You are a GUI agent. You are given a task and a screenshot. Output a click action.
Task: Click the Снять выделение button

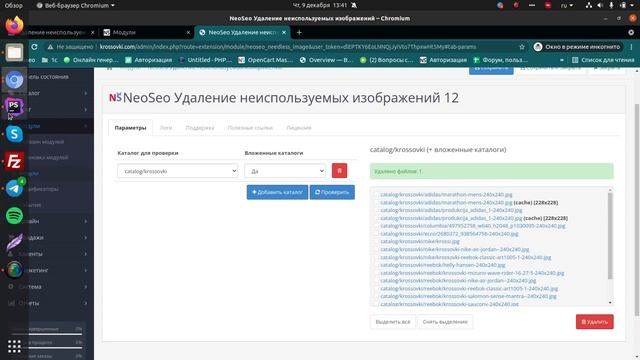point(445,322)
